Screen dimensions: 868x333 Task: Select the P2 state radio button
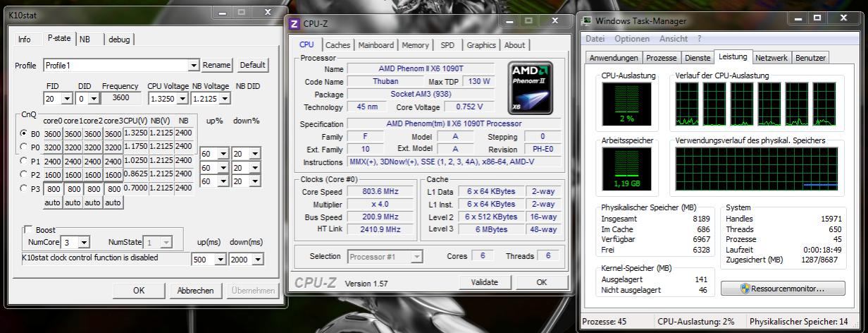(x=24, y=175)
